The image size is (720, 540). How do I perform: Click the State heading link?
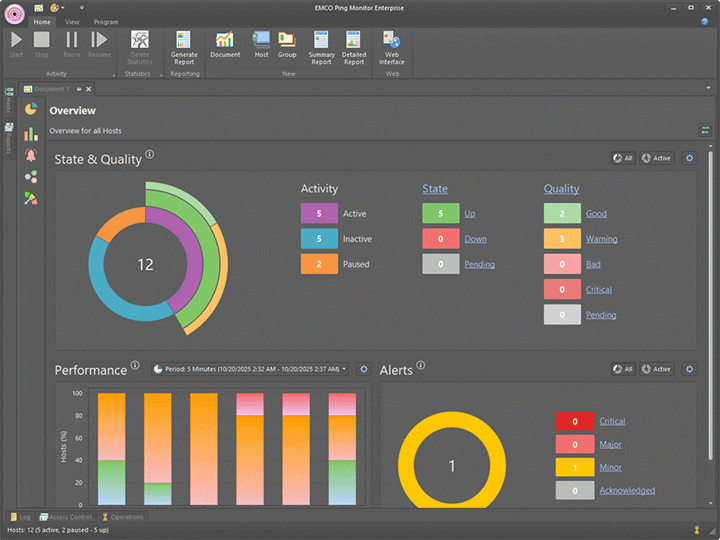tap(434, 189)
